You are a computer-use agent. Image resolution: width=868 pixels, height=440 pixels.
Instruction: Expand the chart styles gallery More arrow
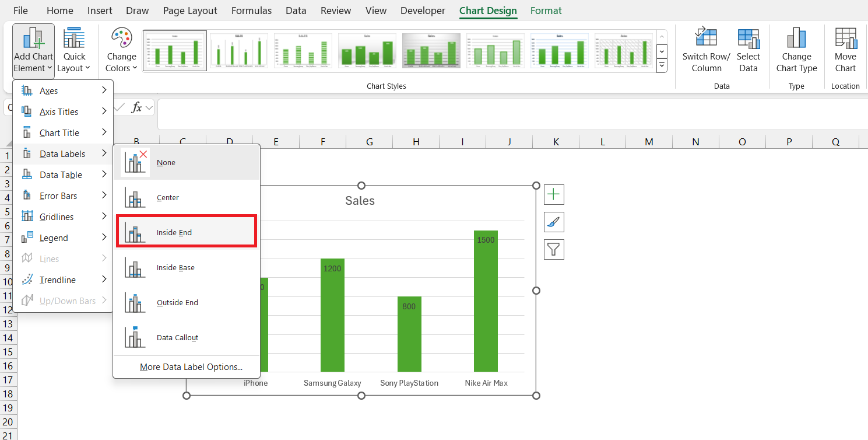click(662, 66)
